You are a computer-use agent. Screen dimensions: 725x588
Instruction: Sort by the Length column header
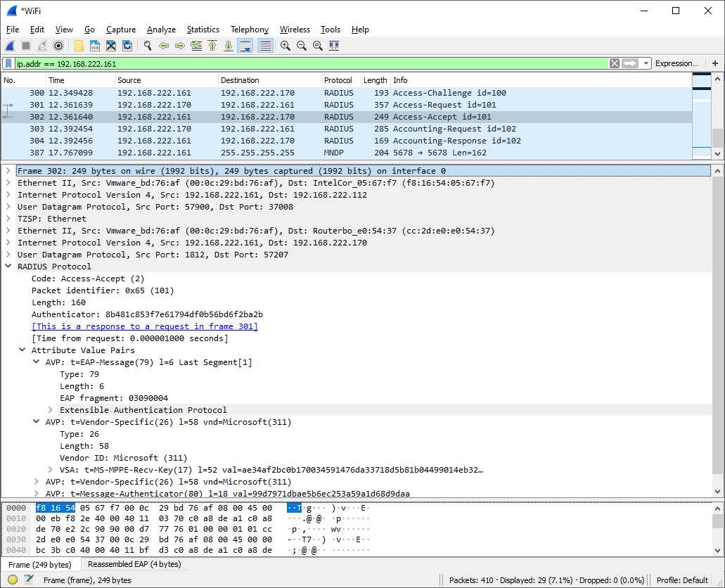(x=376, y=80)
